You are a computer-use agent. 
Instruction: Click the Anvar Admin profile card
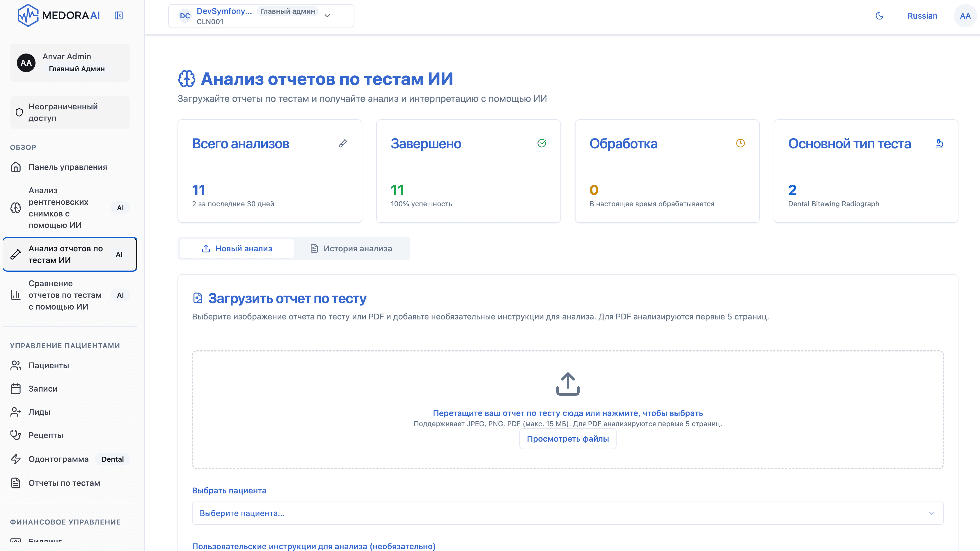pos(70,63)
